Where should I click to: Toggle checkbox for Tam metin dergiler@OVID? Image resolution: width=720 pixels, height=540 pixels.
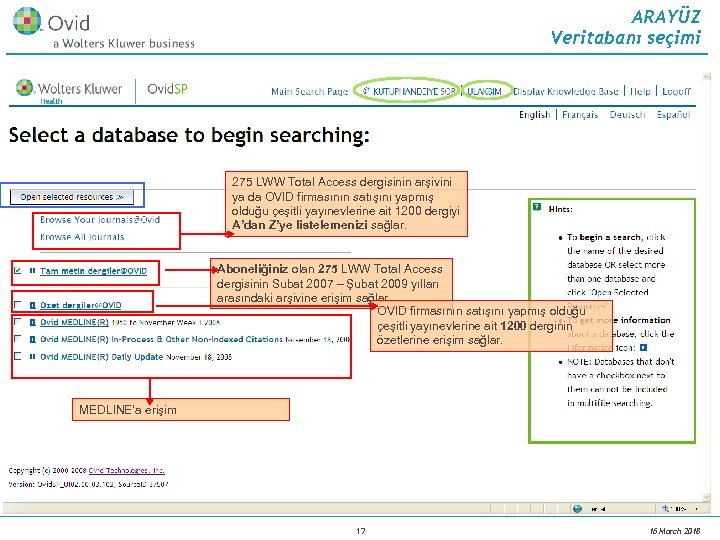pos(17,270)
